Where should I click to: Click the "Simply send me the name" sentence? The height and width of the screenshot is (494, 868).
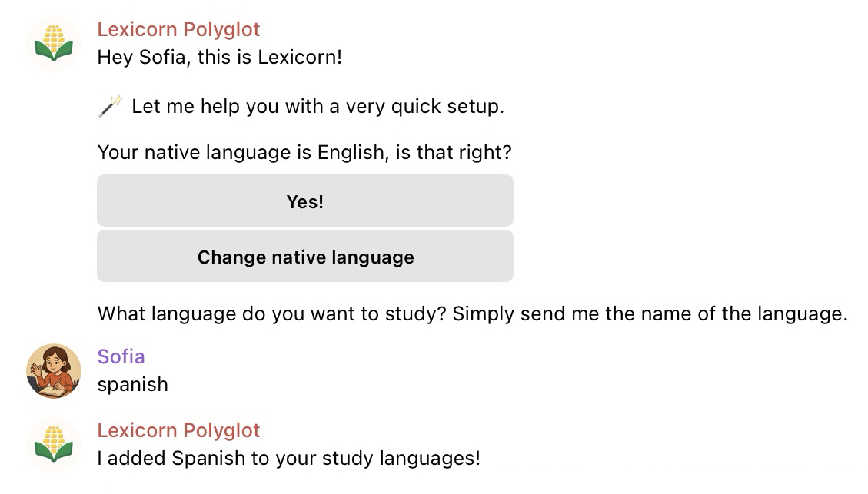(650, 313)
